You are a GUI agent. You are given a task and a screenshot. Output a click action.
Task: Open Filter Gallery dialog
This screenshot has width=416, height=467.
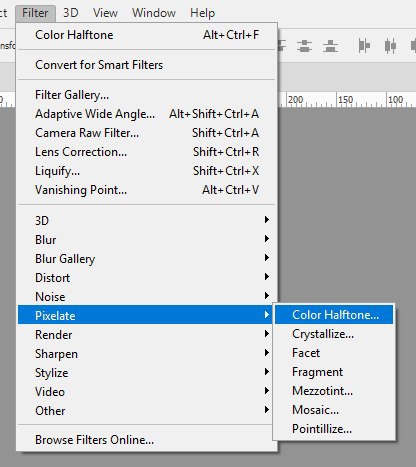tap(147, 95)
